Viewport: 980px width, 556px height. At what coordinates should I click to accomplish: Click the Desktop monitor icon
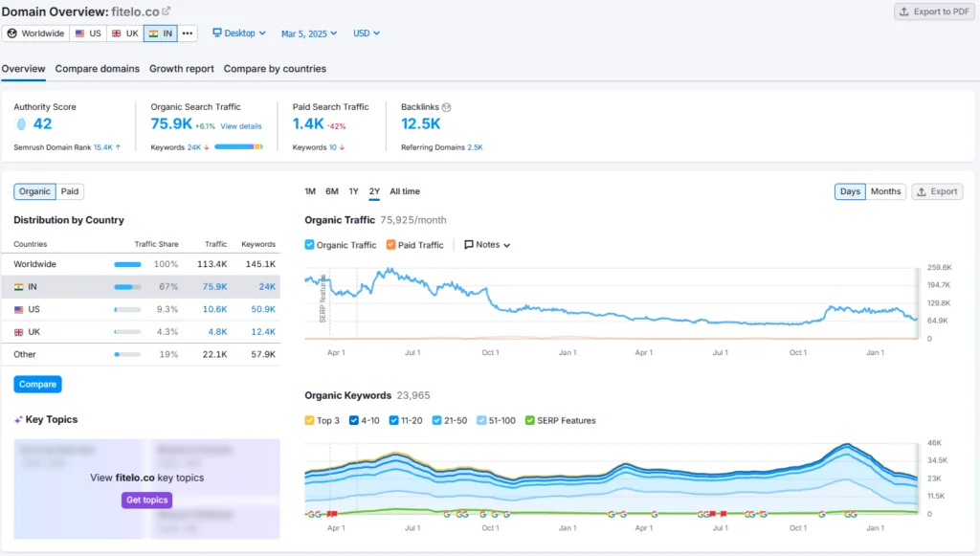(217, 33)
